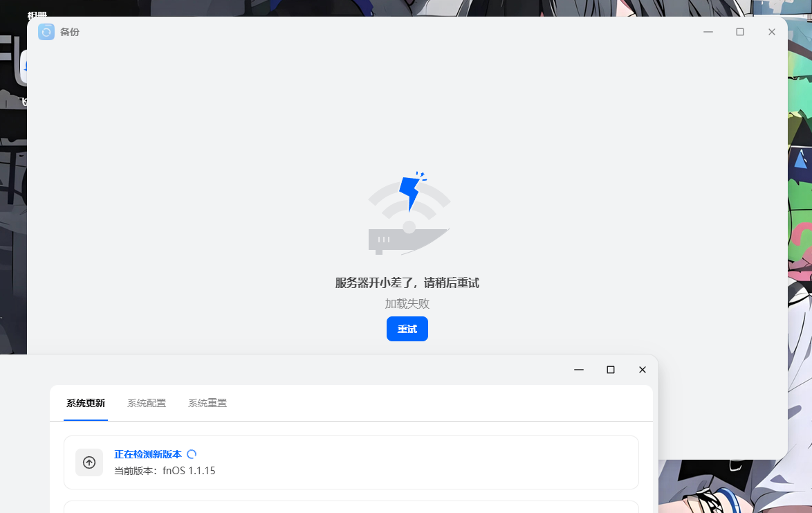Click the 当前版本 fnOS 1.1.15 text
The image size is (812, 513).
(164, 470)
